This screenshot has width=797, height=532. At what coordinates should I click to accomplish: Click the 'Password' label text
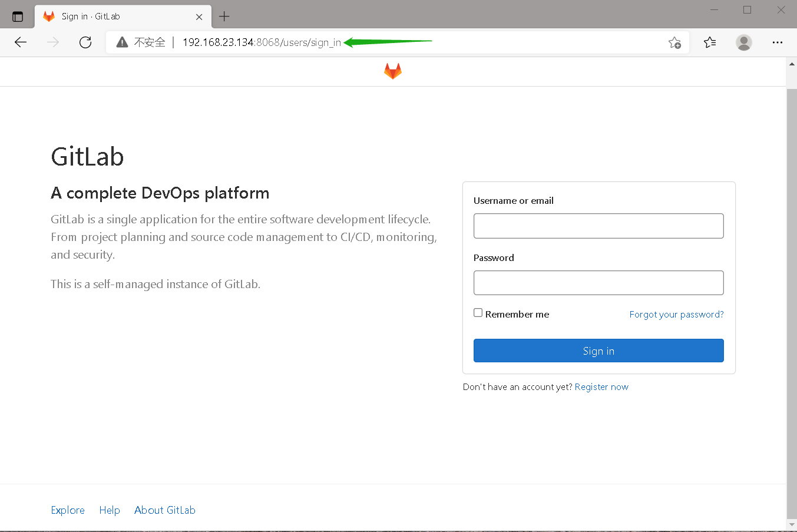pos(494,257)
